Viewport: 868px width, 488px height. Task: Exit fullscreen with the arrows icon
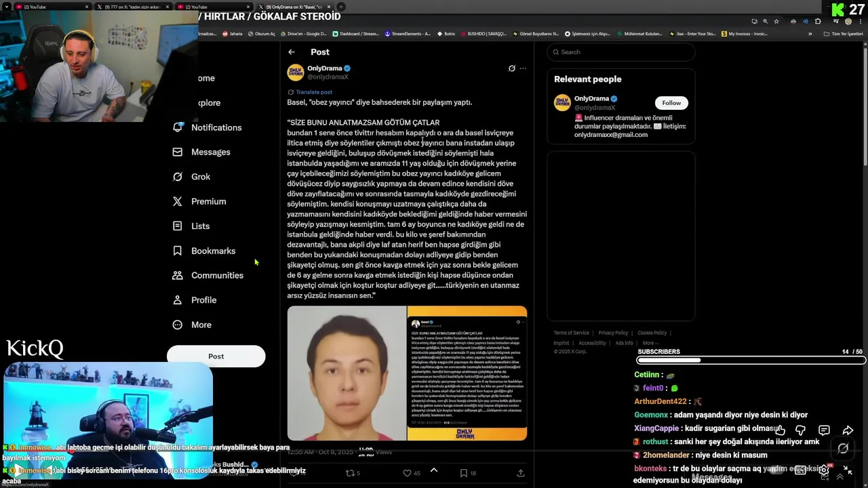coord(848,470)
